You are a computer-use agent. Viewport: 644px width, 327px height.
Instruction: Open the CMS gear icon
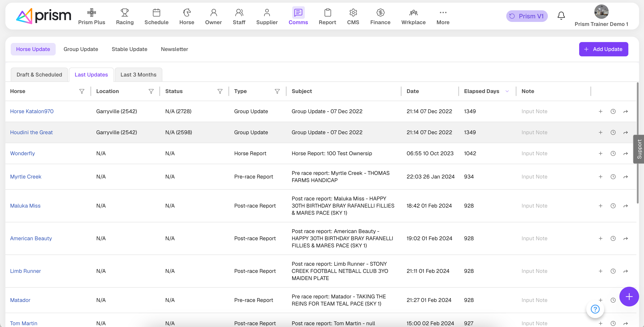click(x=353, y=13)
